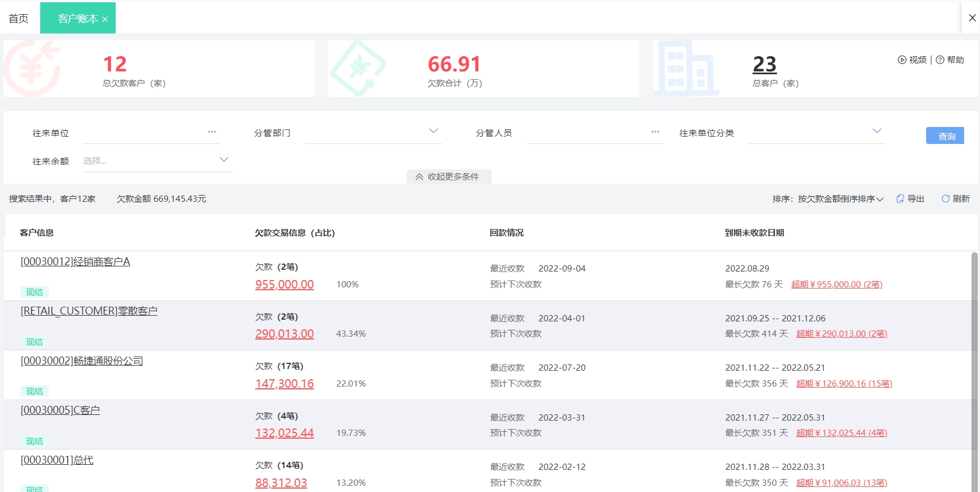
Task: Click the video tutorial play icon
Action: (x=902, y=60)
